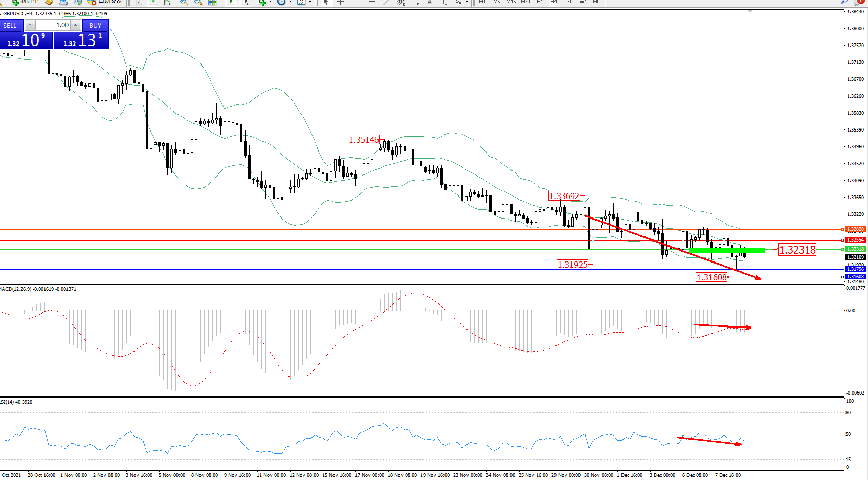The height and width of the screenshot is (480, 868).
Task: Open the search magnifier at top right
Action: tap(844, 2)
